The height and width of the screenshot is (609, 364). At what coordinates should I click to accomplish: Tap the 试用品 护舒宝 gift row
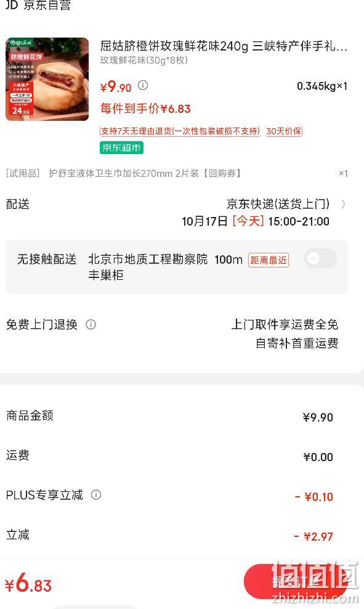[x=177, y=173]
